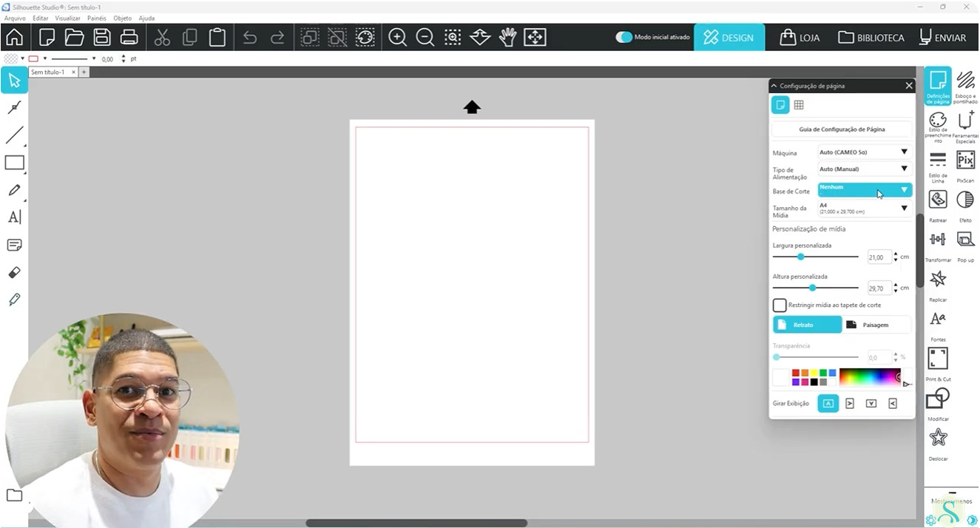Paste using the clipboard icon

217,37
